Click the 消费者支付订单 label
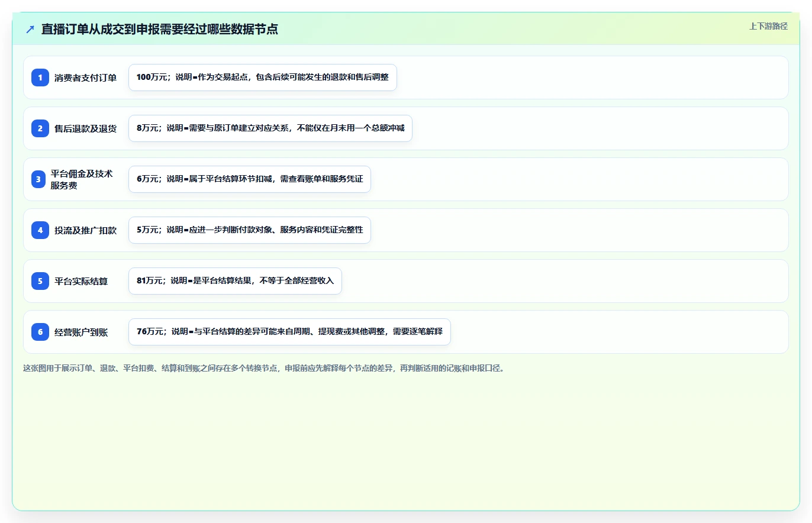This screenshot has width=812, height=523. (x=85, y=78)
